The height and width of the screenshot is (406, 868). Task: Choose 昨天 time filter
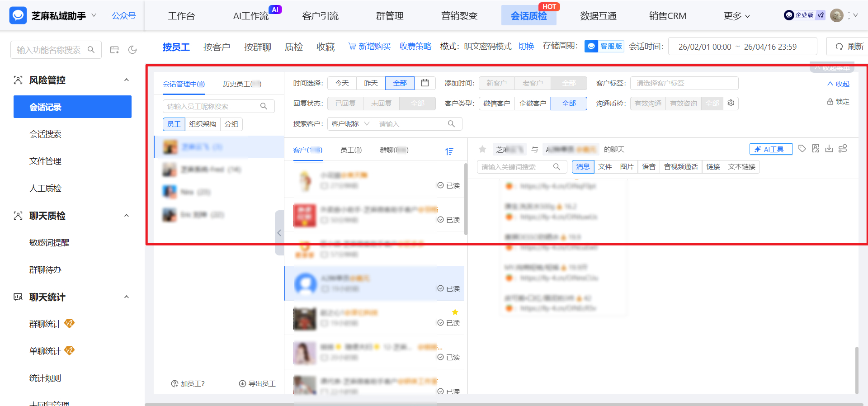point(371,83)
